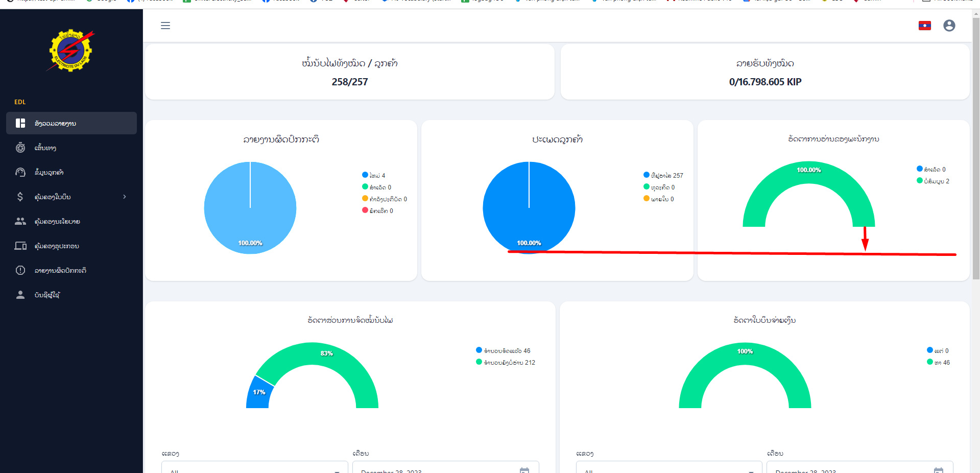Toggle the blue legend item showing 257

(663, 175)
